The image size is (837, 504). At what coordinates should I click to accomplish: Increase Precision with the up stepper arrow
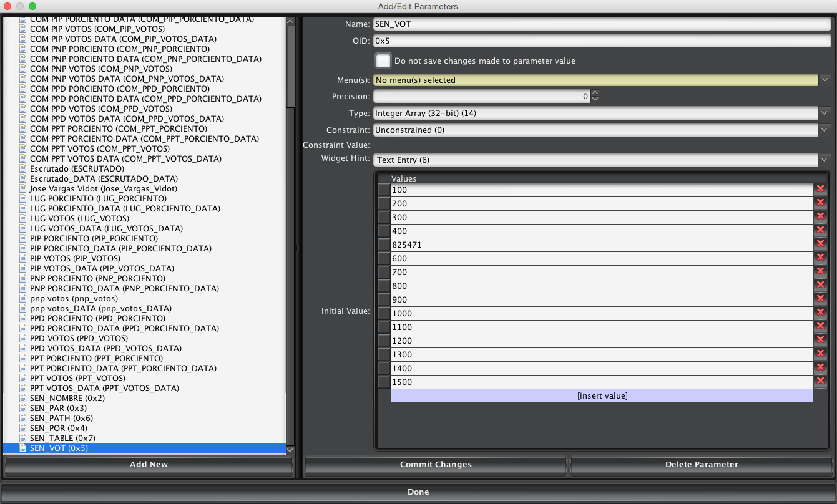[x=595, y=93]
